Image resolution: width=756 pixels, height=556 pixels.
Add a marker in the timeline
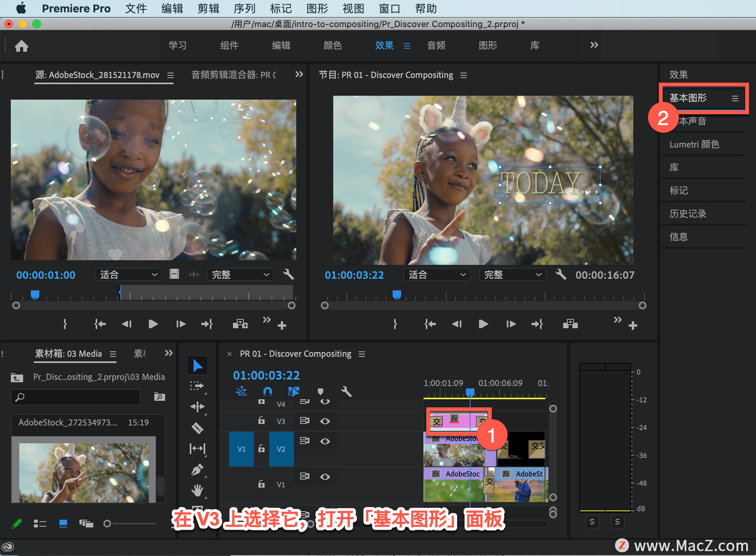[x=320, y=391]
